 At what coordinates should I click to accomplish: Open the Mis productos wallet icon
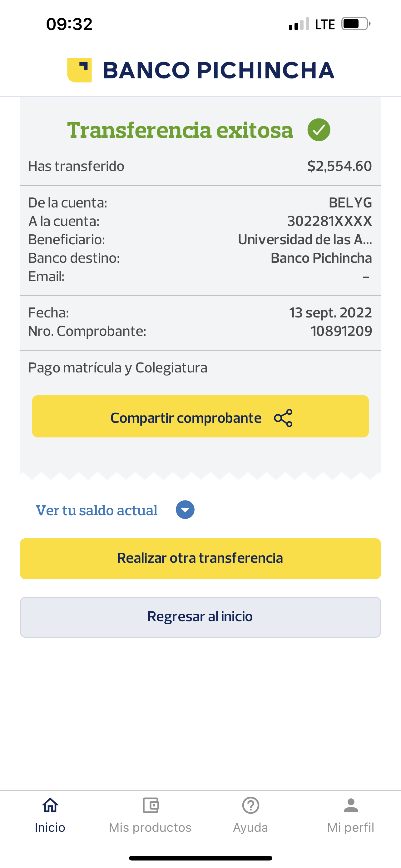pos(151,805)
